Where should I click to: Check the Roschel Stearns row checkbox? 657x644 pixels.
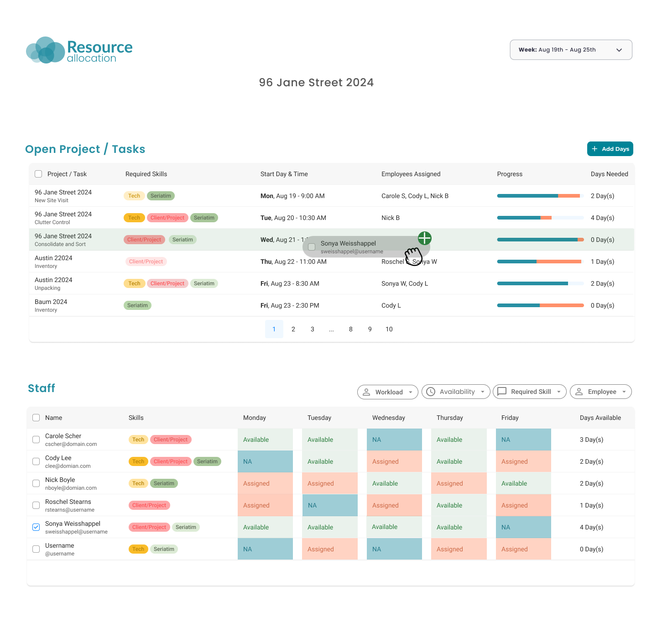point(36,505)
